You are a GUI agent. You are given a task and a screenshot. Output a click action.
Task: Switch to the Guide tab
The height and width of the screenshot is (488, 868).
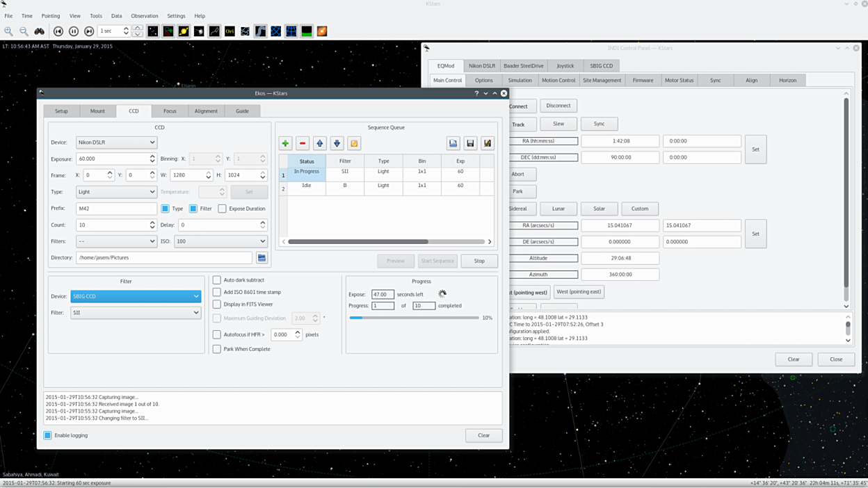point(242,111)
